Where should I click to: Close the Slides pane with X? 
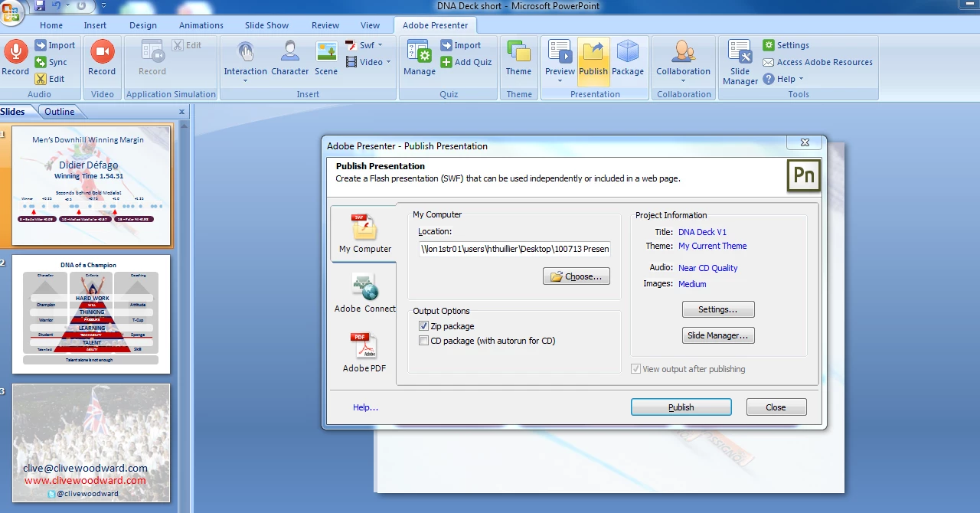(x=181, y=112)
